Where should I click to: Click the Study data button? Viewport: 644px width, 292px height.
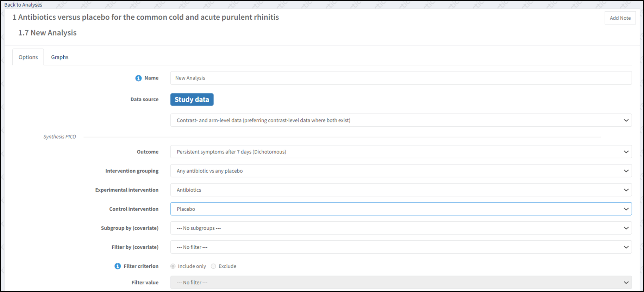[x=192, y=100]
